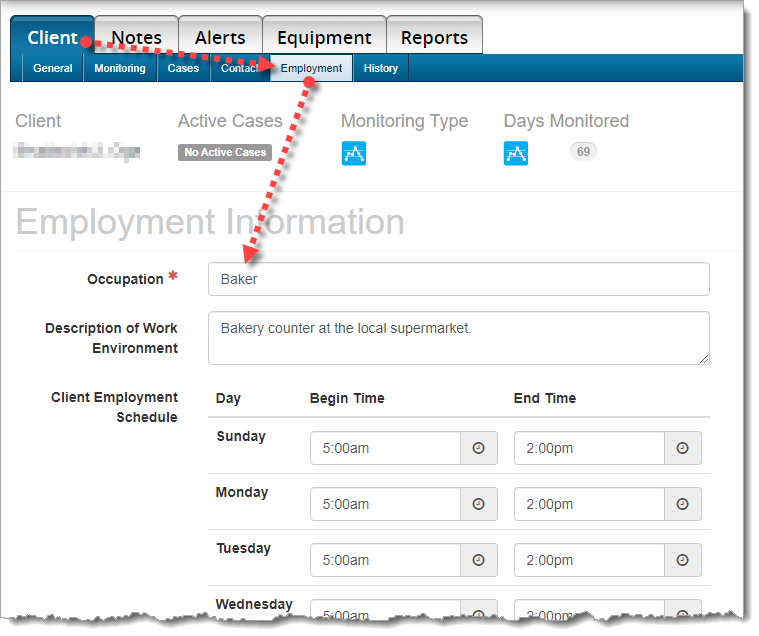Click the clock icon for Tuesday Begin Time

(478, 560)
